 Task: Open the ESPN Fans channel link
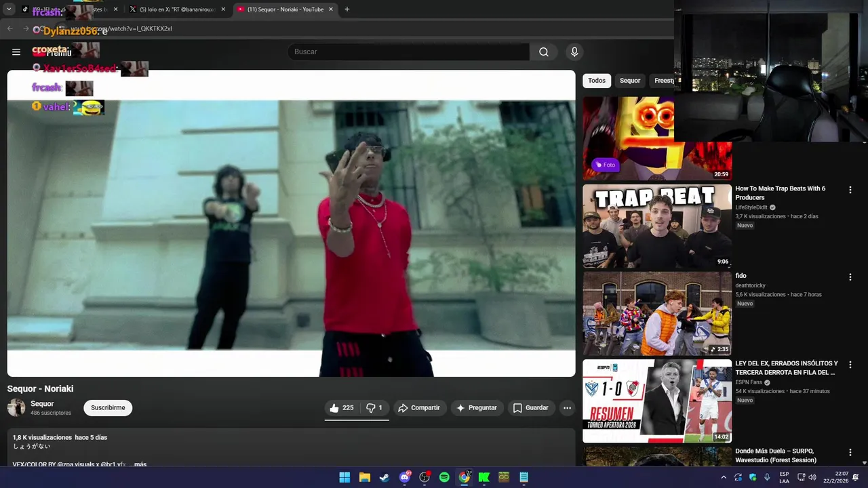click(749, 382)
